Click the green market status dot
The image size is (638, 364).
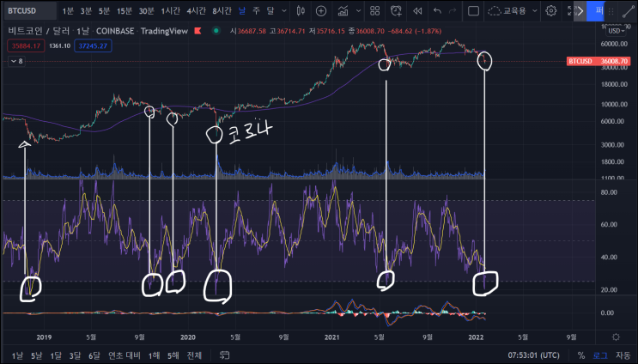216,31
